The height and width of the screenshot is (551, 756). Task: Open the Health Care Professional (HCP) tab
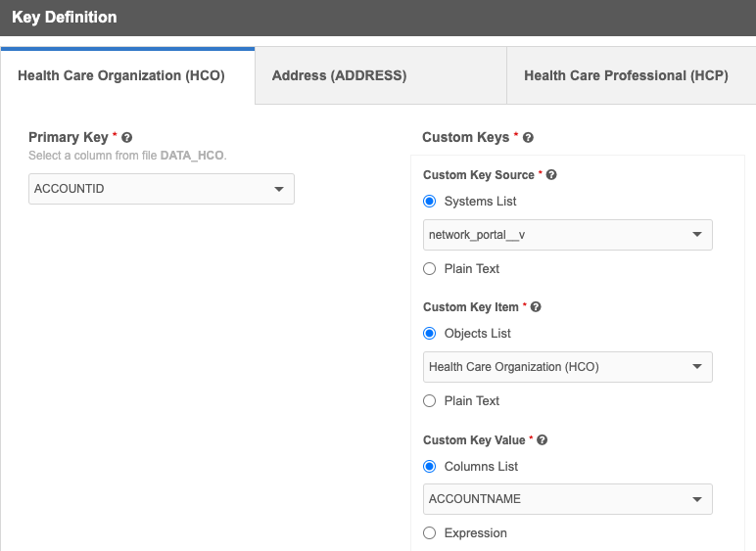click(626, 75)
